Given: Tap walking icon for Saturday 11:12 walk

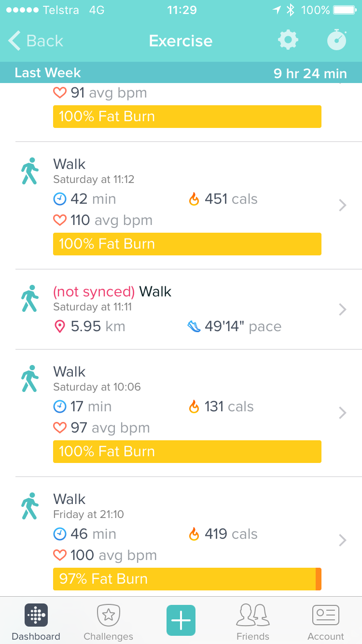Looking at the screenshot, I should (30, 171).
